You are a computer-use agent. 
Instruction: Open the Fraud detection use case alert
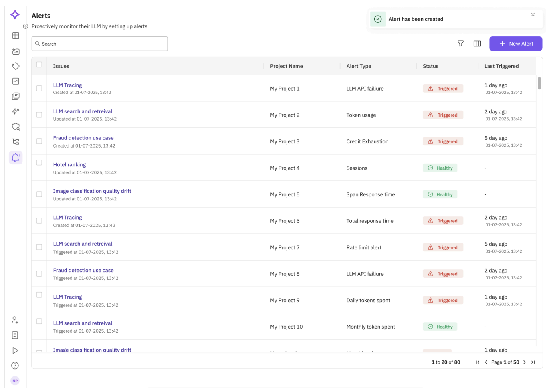pos(83,137)
